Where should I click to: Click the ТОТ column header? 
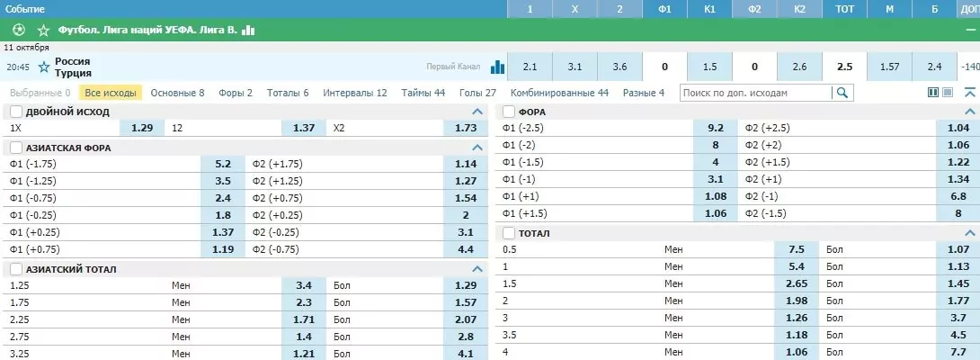pos(845,9)
